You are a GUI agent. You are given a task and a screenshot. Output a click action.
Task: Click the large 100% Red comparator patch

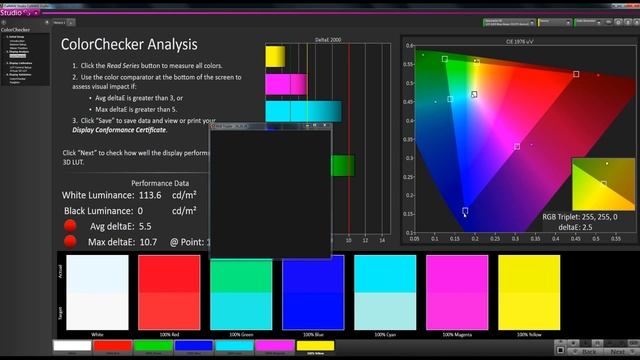169,292
